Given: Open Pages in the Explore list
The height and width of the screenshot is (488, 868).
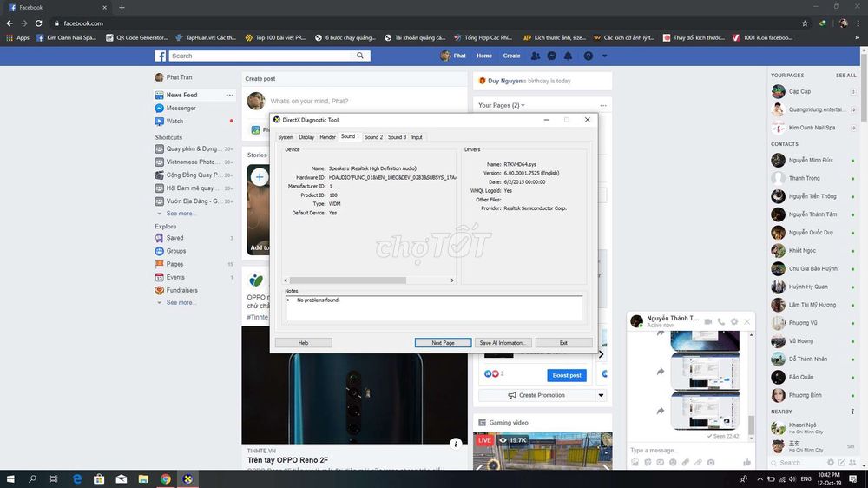Looking at the screenshot, I should 174,264.
